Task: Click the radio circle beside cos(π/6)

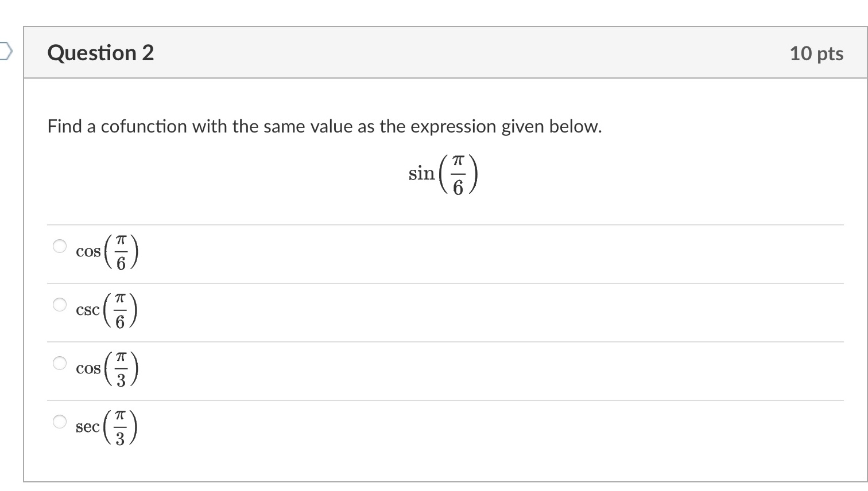Action: click(59, 246)
